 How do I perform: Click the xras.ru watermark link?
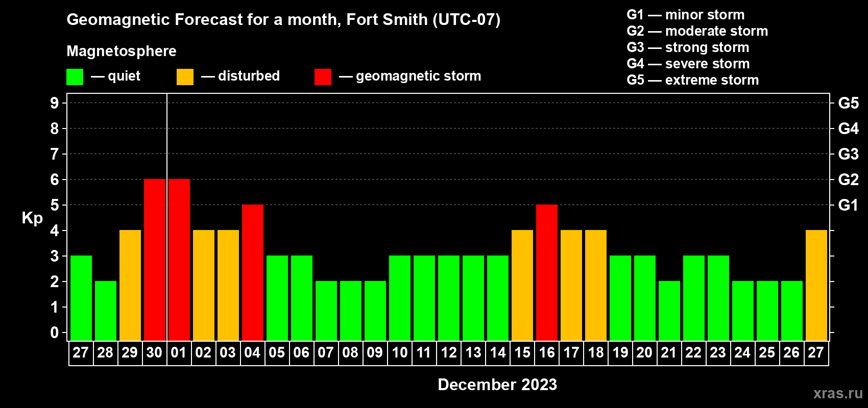tap(837, 393)
